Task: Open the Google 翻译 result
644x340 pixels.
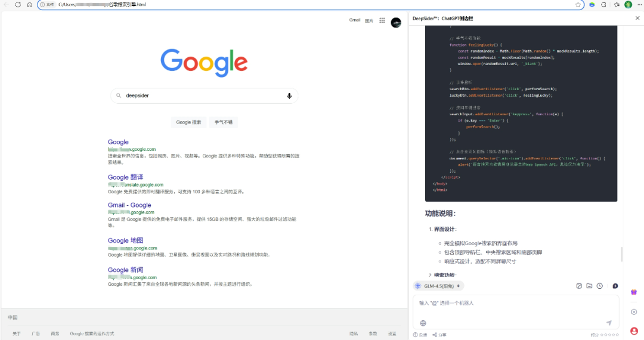Action: pos(125,177)
